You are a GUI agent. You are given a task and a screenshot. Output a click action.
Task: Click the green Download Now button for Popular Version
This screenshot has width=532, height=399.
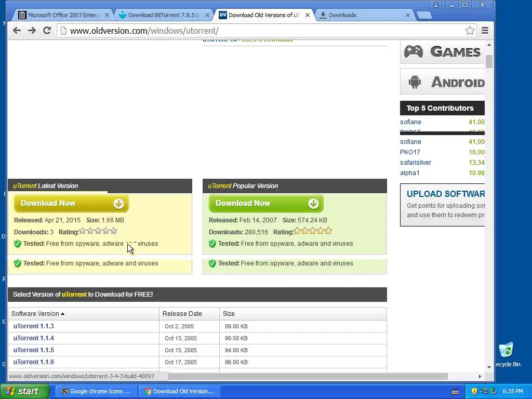266,203
